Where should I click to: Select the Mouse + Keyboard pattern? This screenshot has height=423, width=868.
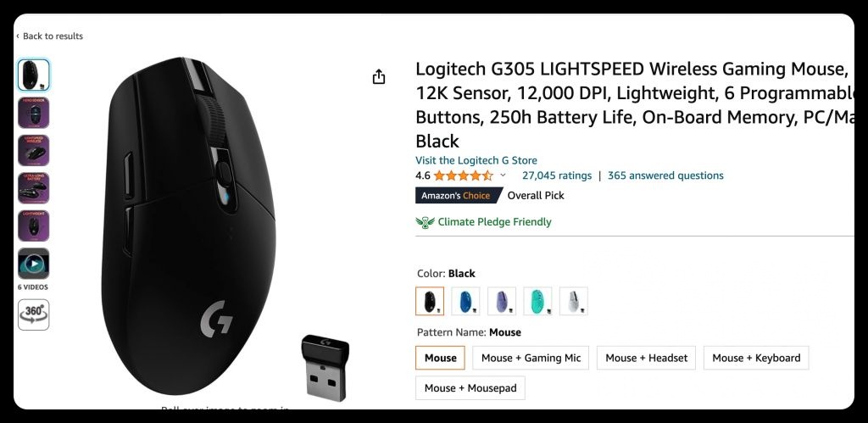click(756, 358)
